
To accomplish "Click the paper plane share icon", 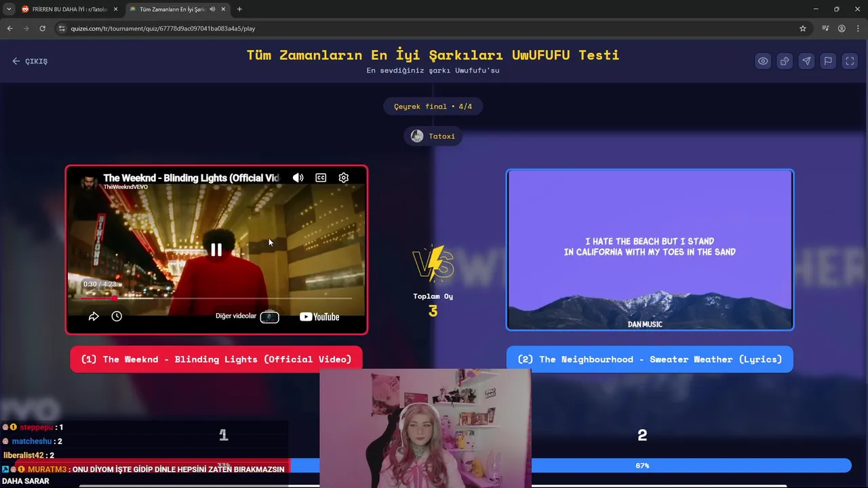I will 806,61.
